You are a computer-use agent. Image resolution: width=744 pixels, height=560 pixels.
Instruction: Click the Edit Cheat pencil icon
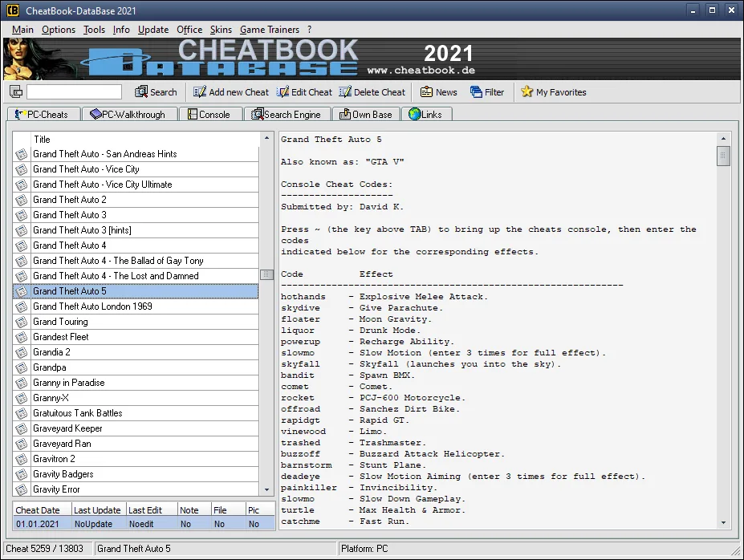[283, 91]
